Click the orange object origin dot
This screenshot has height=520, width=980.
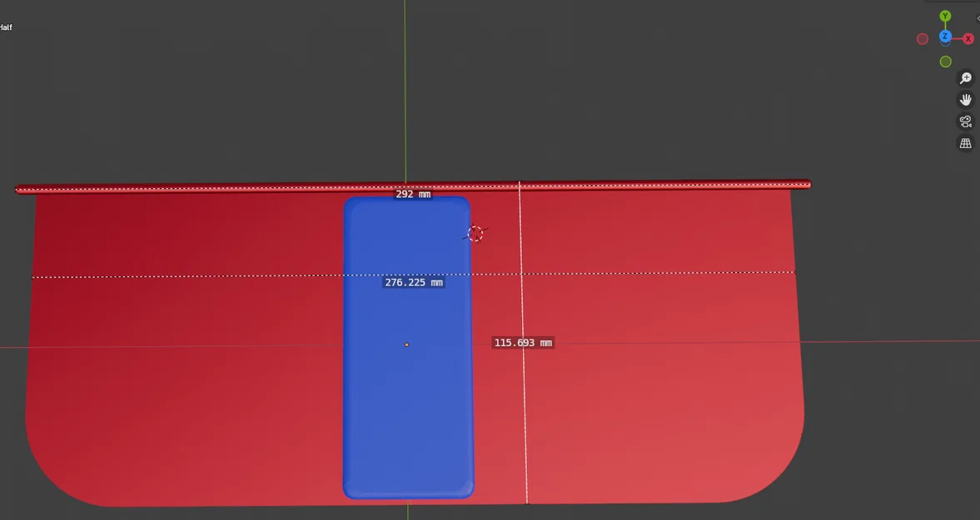pyautogui.click(x=407, y=344)
